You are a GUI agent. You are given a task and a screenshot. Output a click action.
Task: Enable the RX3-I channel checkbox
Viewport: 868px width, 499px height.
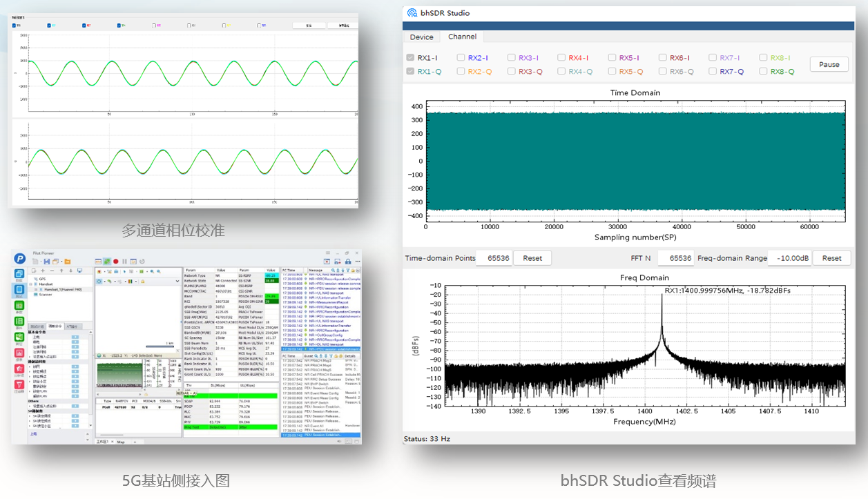pos(511,58)
